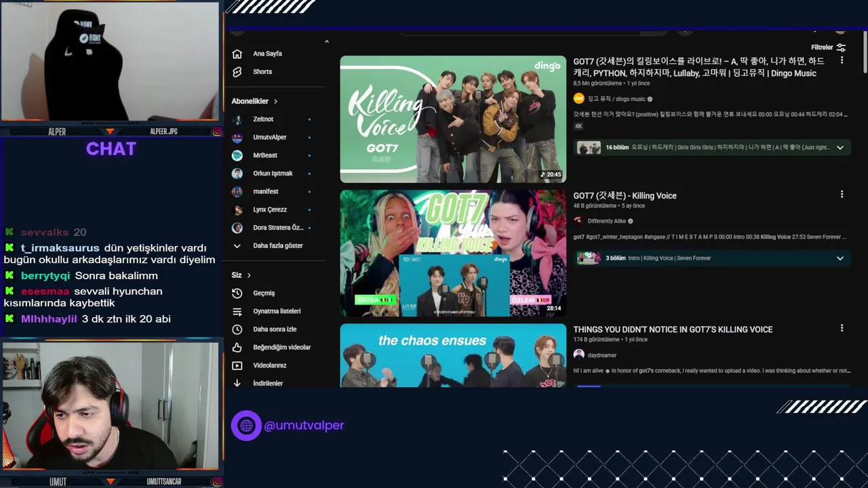Open Videolarınız play icon
This screenshot has width=868, height=488.
[x=237, y=365]
